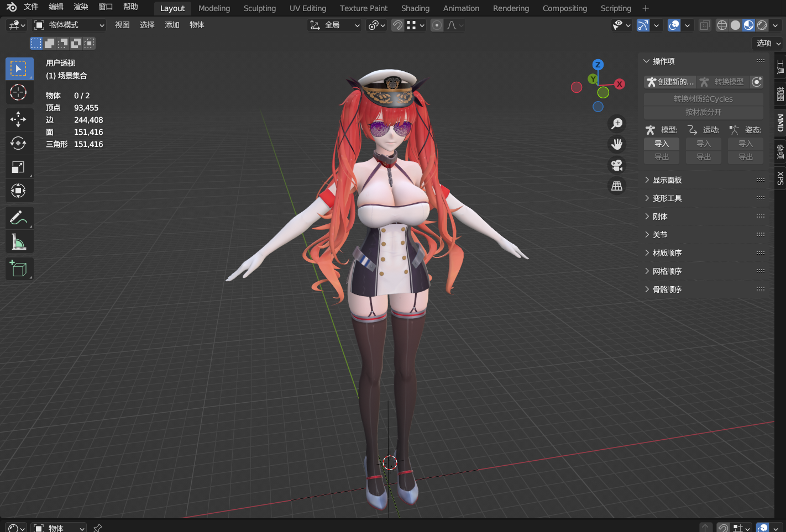Toggle camera view icon
The image size is (786, 532).
(617, 165)
